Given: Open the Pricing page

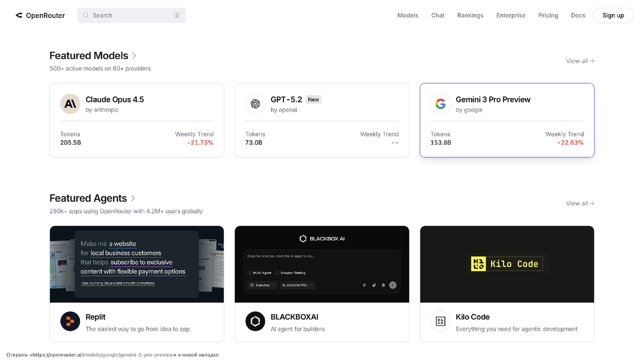Looking at the screenshot, I should pos(548,16).
